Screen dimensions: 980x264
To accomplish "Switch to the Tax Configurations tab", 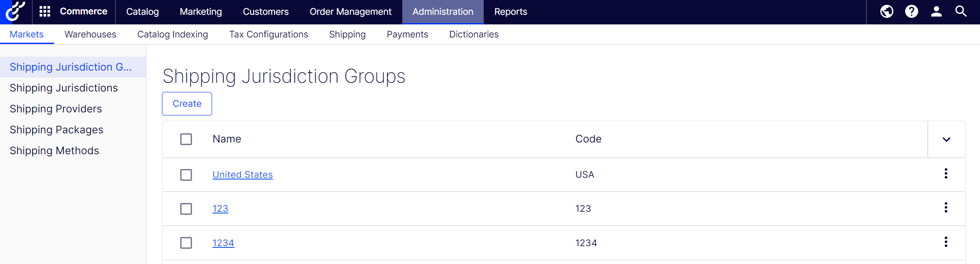I will coord(269,34).
